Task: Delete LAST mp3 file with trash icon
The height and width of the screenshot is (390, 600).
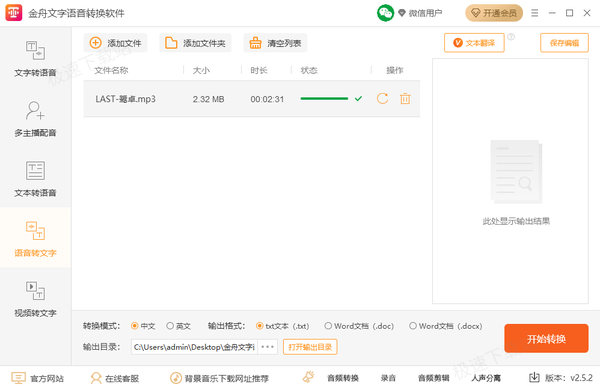Action: click(405, 99)
